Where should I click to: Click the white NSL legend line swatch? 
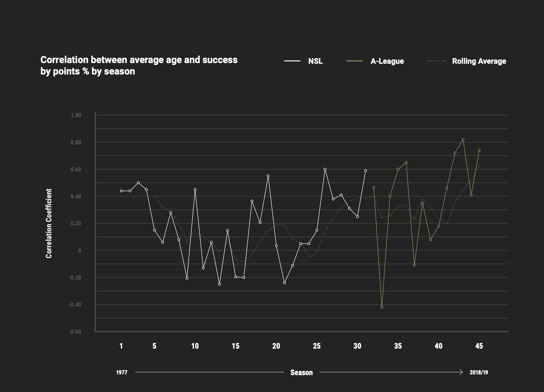point(292,61)
